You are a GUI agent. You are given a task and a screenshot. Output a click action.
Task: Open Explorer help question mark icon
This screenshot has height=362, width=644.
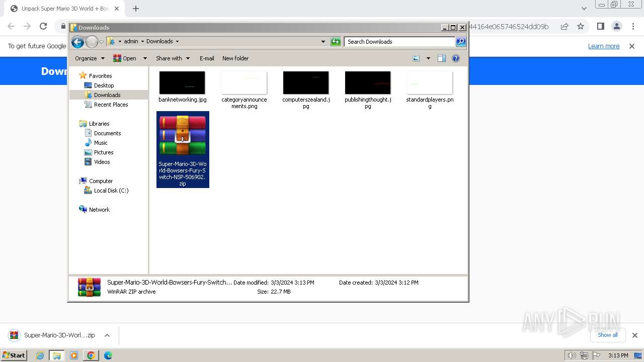click(x=456, y=58)
